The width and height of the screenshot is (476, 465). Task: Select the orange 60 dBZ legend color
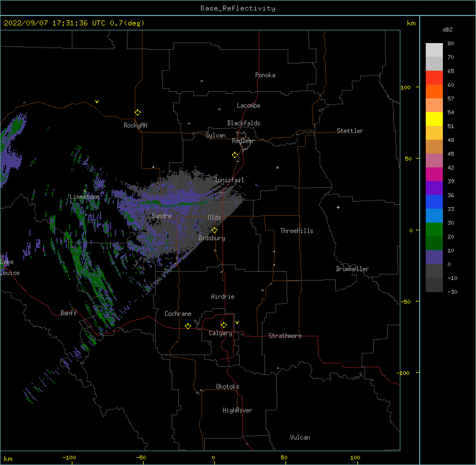point(434,91)
